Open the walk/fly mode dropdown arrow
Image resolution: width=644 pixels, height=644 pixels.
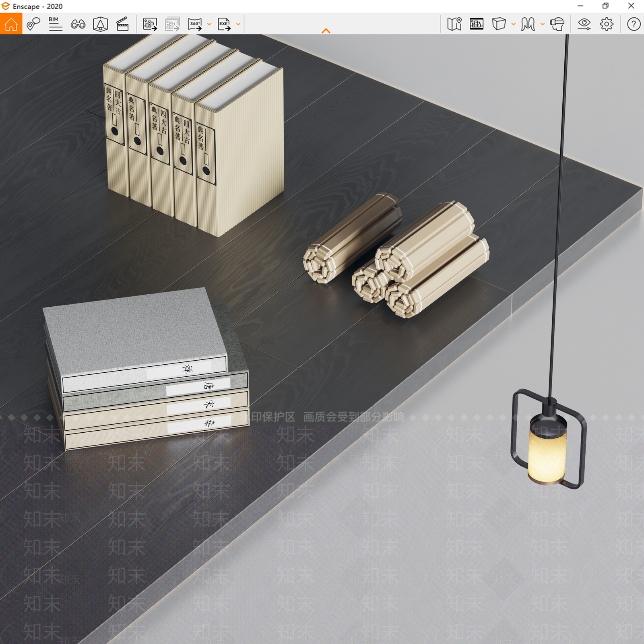pyautogui.click(x=542, y=24)
